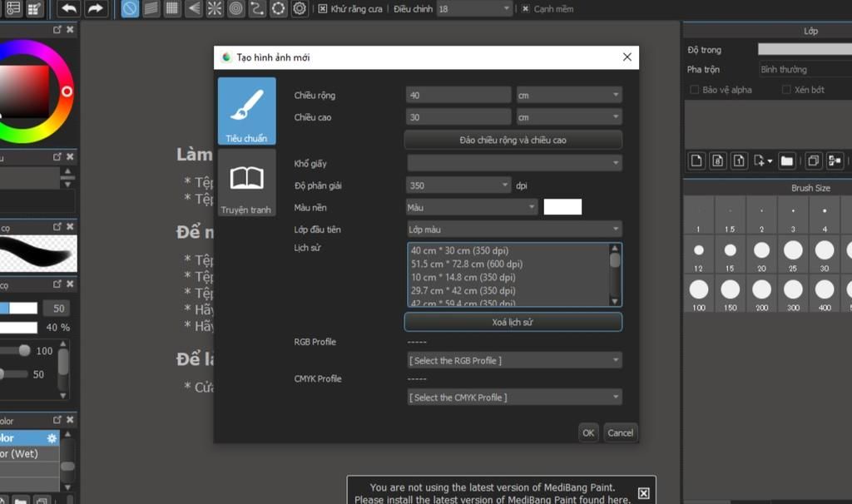Add a new 1-bit layer
Viewport: 852px width, 504px height.
(739, 161)
